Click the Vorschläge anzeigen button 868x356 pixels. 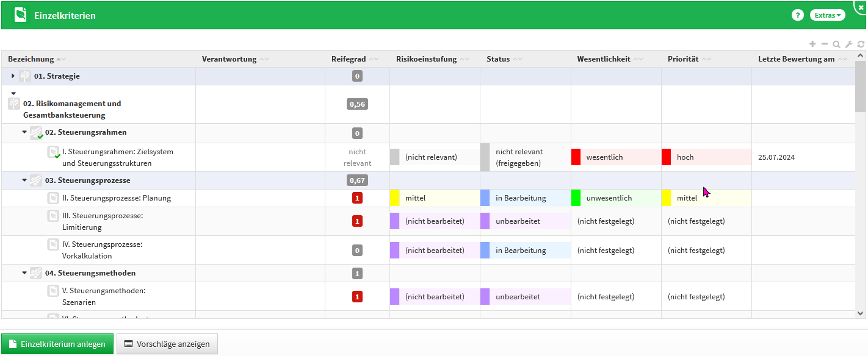[167, 344]
